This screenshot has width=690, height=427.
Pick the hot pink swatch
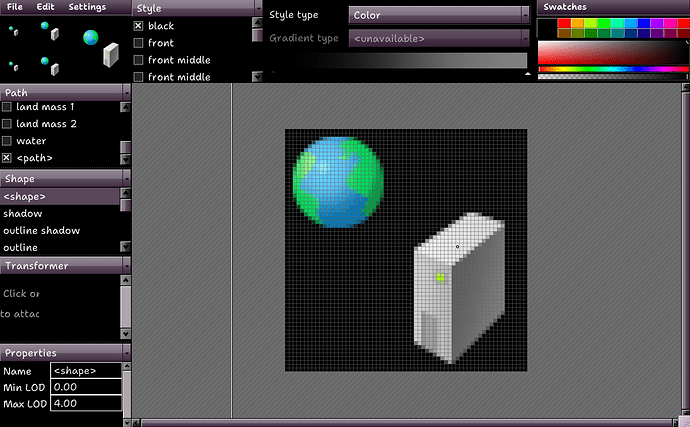[670, 23]
